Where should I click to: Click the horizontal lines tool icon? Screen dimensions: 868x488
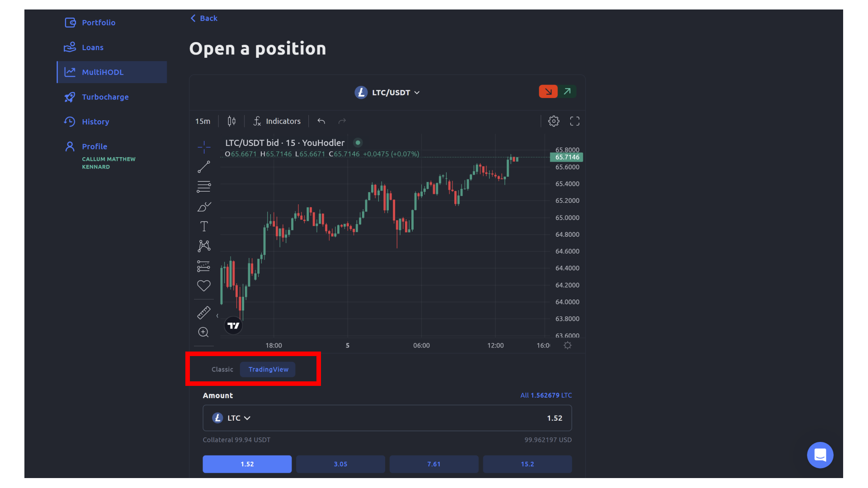click(204, 186)
